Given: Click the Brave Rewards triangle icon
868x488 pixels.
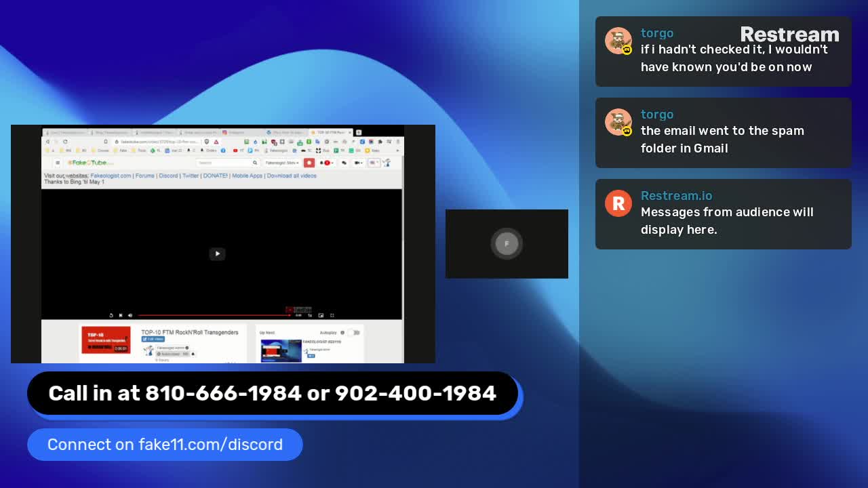Looking at the screenshot, I should click(x=216, y=142).
